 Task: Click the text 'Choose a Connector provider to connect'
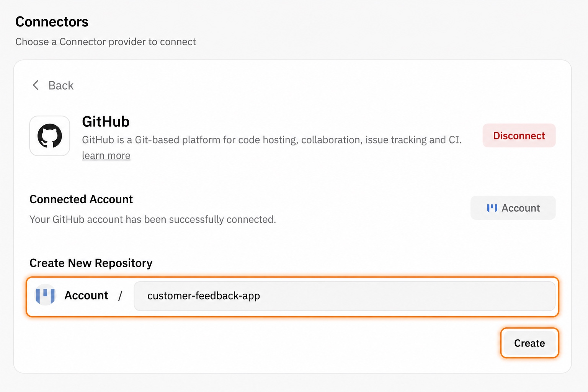tap(106, 42)
